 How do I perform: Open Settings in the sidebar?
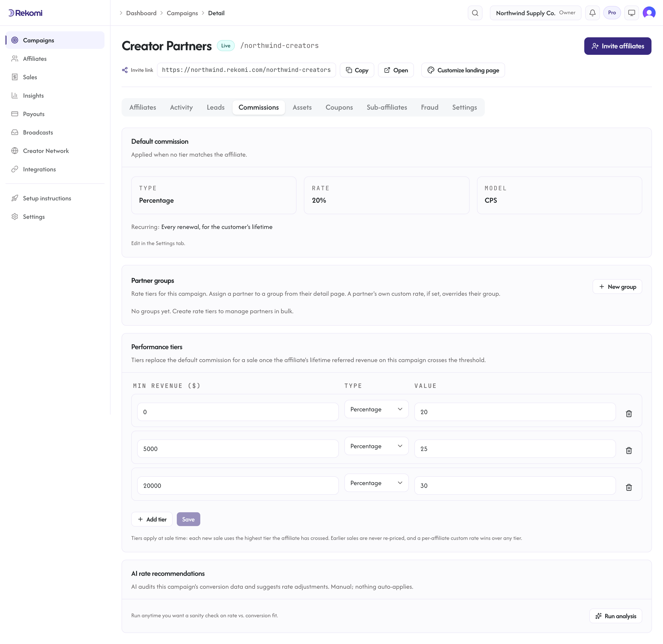(55, 217)
